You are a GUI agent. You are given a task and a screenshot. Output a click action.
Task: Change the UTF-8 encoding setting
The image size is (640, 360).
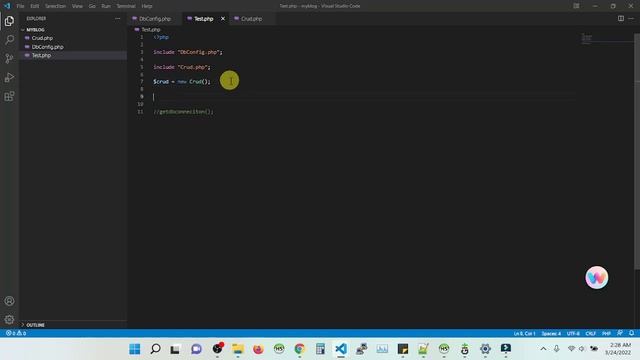pyautogui.click(x=573, y=333)
